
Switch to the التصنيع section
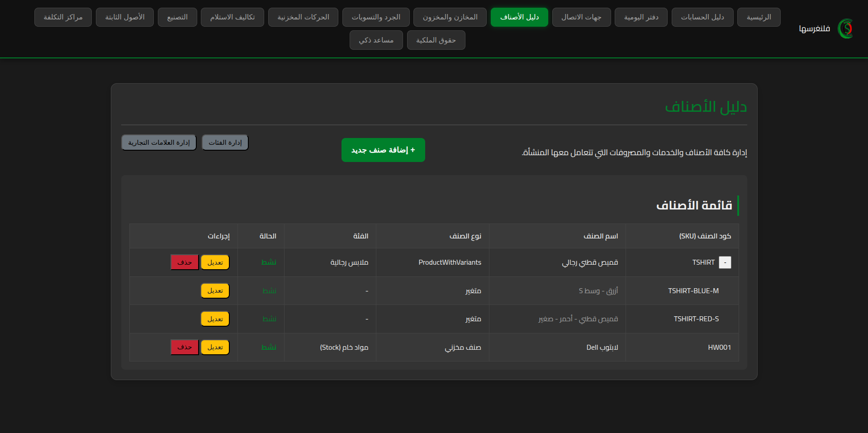(177, 17)
